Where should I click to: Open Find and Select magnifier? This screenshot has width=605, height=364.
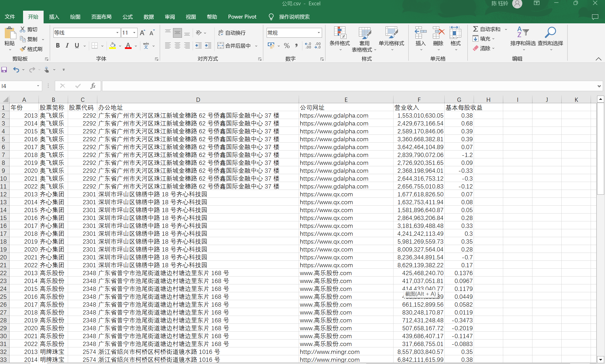tap(550, 39)
